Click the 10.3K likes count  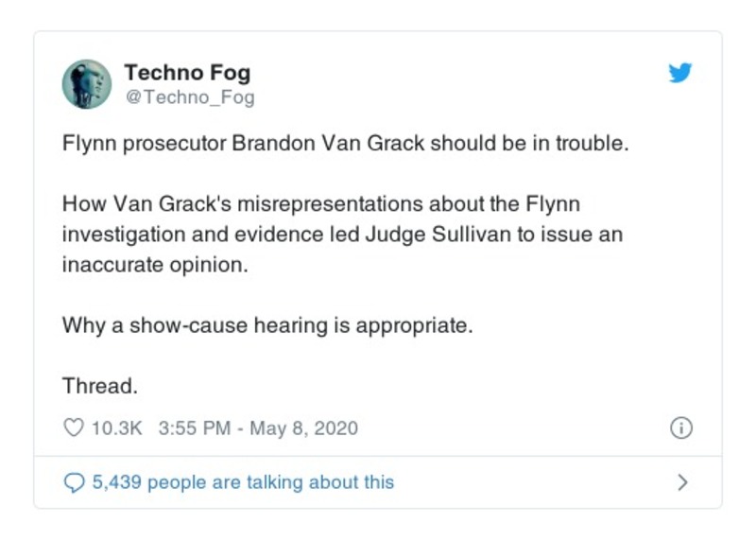coord(116,428)
